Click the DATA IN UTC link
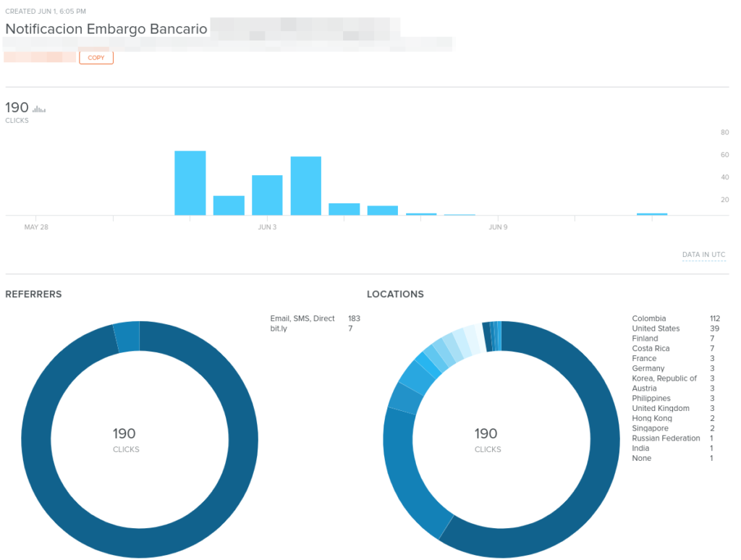Image resolution: width=741 pixels, height=560 pixels. 703,255
